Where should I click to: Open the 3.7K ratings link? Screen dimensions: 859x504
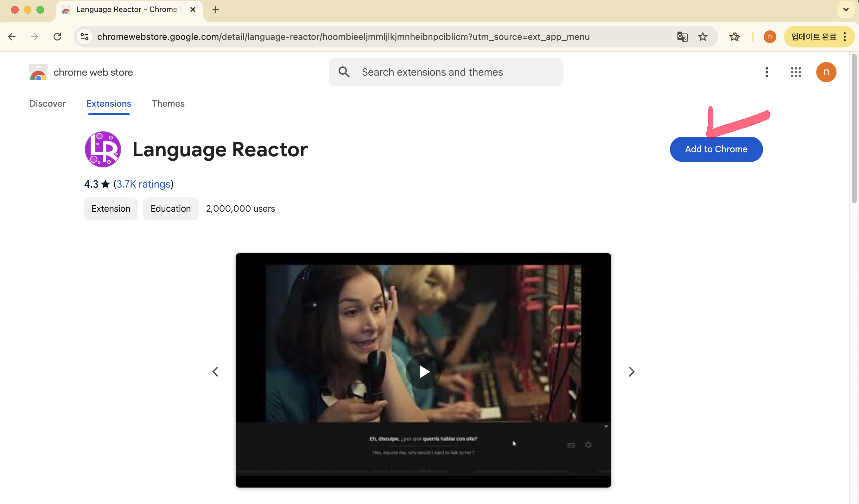[143, 184]
